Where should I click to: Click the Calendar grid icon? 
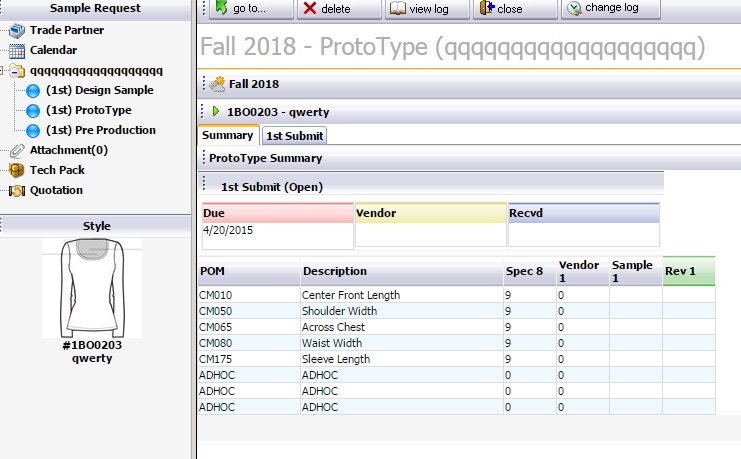click(x=17, y=51)
